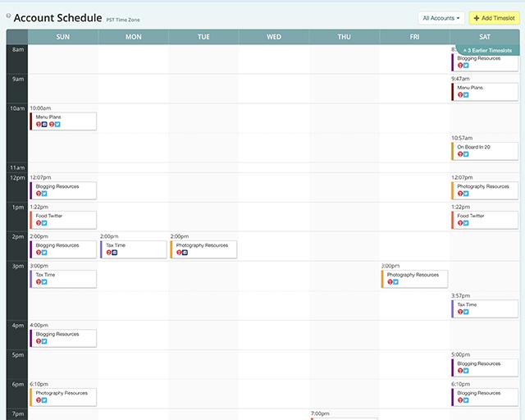Open Saturday 5:00pm Blogging Resources timeslot
525x420 pixels.
486,367
